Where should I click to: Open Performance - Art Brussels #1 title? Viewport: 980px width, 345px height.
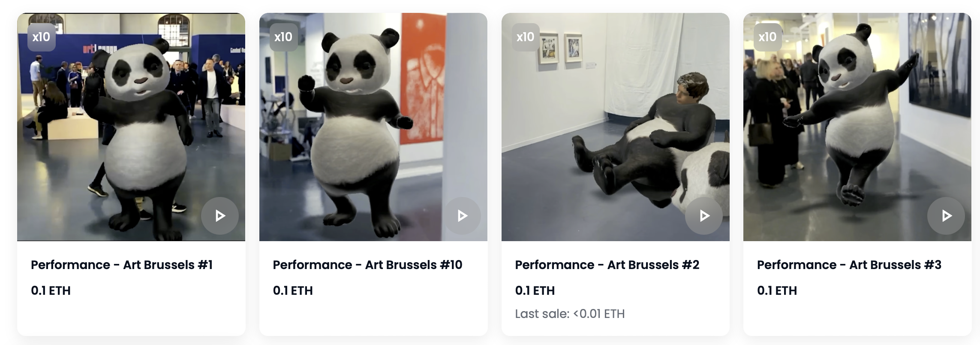[122, 265]
